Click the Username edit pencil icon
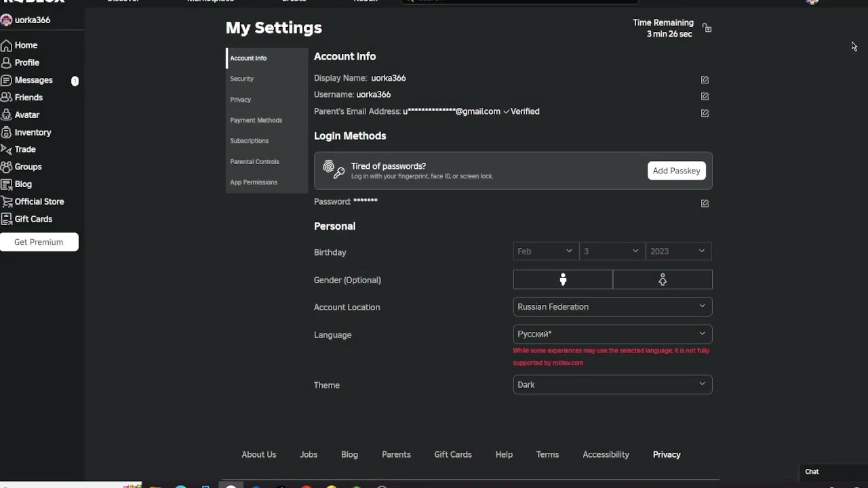Image resolution: width=868 pixels, height=488 pixels. point(705,96)
